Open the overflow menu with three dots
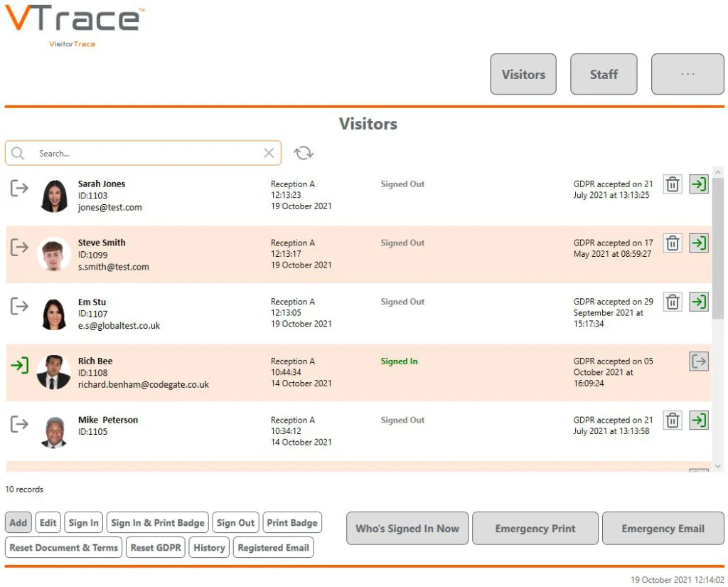 point(687,74)
